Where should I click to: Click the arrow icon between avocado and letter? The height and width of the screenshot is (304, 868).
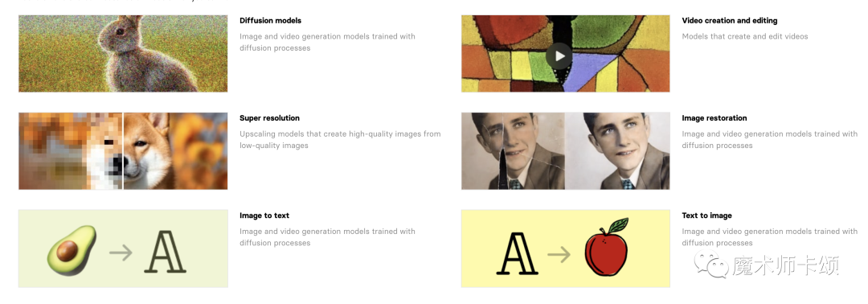(121, 253)
